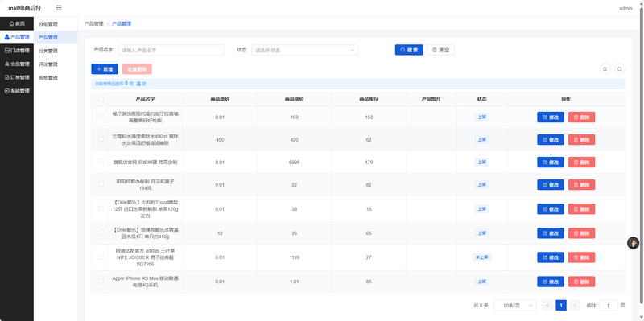Open 订单管理 menu

point(17,77)
